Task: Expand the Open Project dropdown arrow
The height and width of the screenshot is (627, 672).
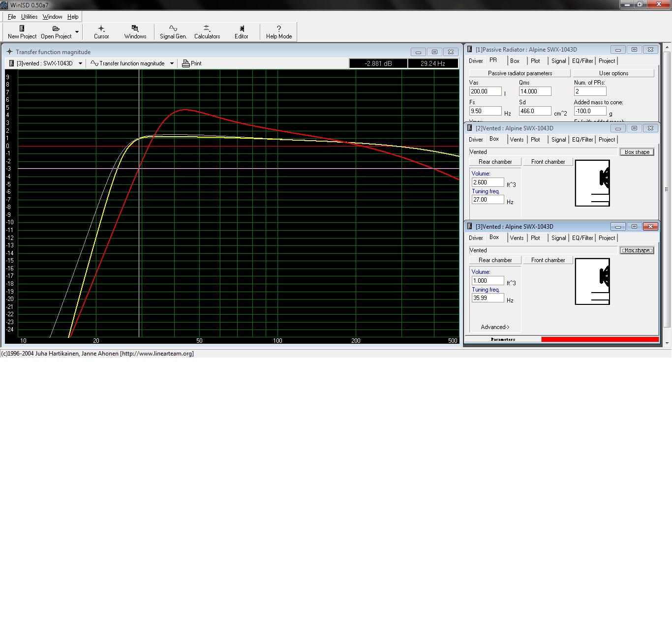Action: pyautogui.click(x=77, y=32)
